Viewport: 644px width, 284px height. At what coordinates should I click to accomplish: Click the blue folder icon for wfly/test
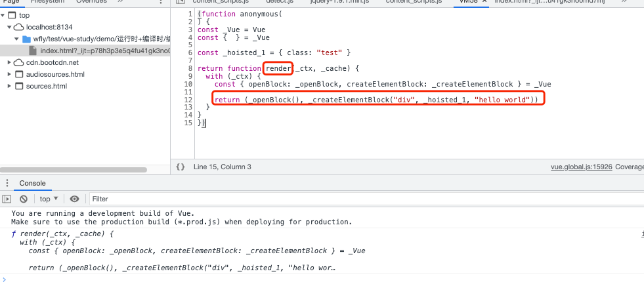[26, 39]
